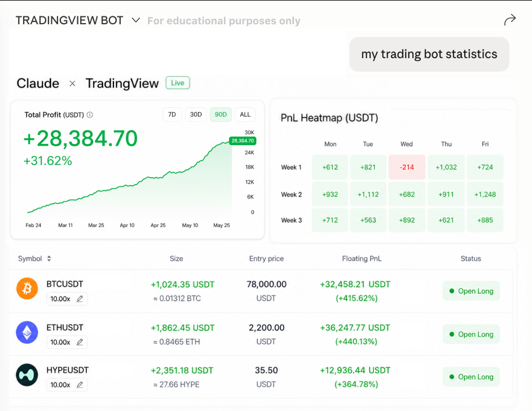The height and width of the screenshot is (411, 532).
Task: Click Week 2 Thursday cell +911
Action: tap(446, 194)
